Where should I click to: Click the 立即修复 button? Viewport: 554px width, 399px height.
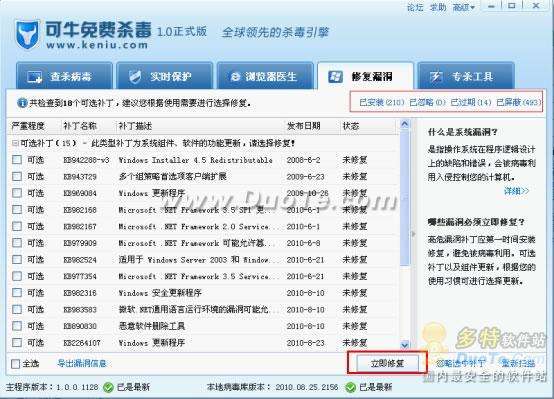387,363
